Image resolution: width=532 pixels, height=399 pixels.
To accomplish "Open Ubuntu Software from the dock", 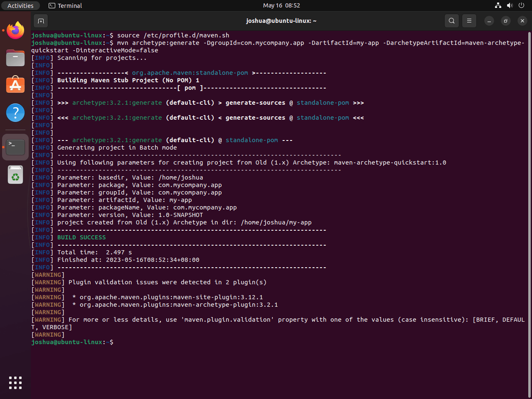I will click(x=15, y=85).
